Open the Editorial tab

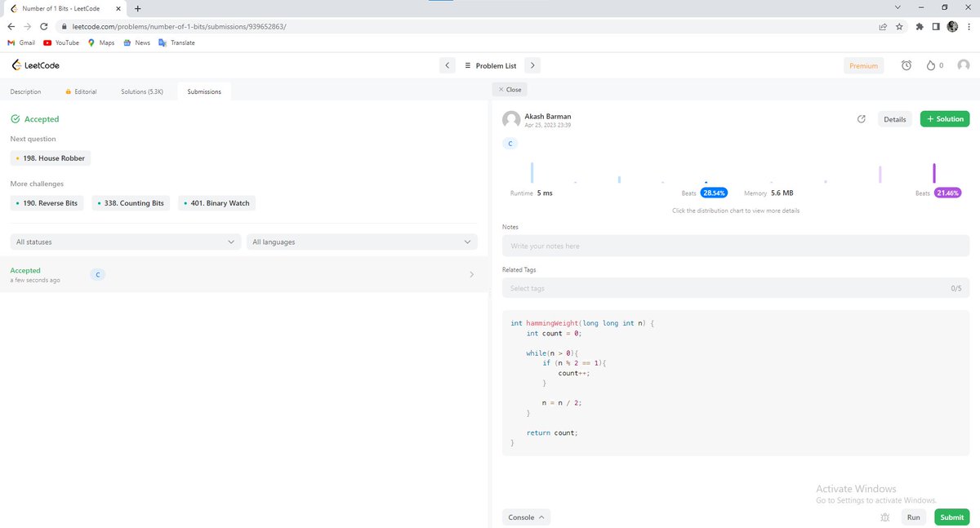click(80, 91)
